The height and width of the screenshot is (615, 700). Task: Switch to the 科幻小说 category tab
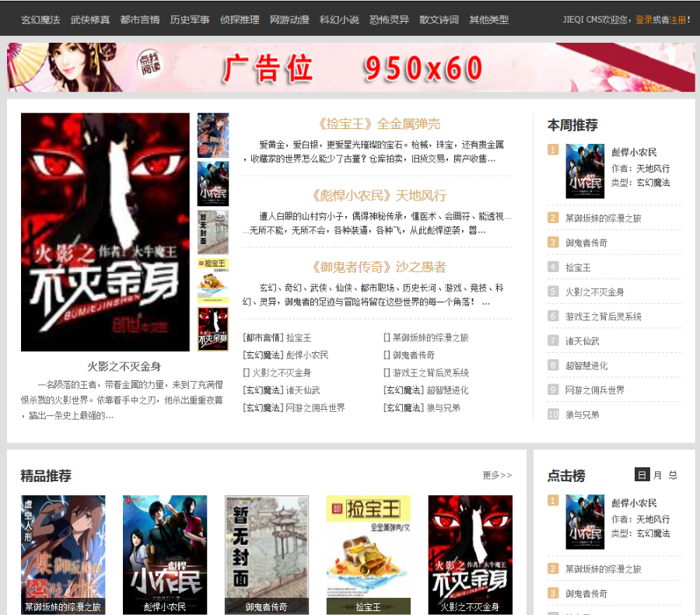click(x=338, y=19)
